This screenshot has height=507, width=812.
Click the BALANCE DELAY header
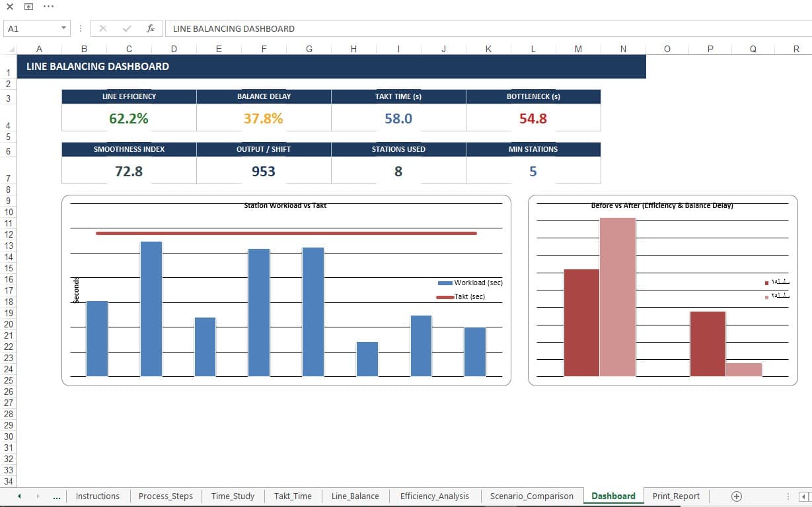264,96
